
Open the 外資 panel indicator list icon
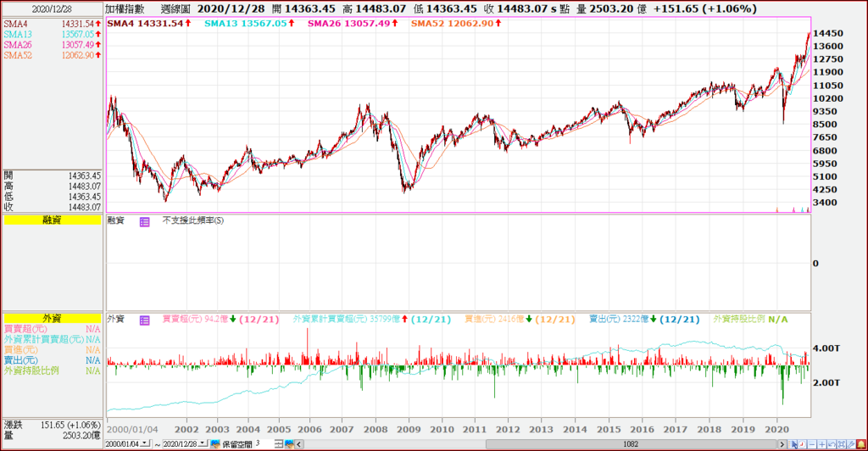point(144,320)
